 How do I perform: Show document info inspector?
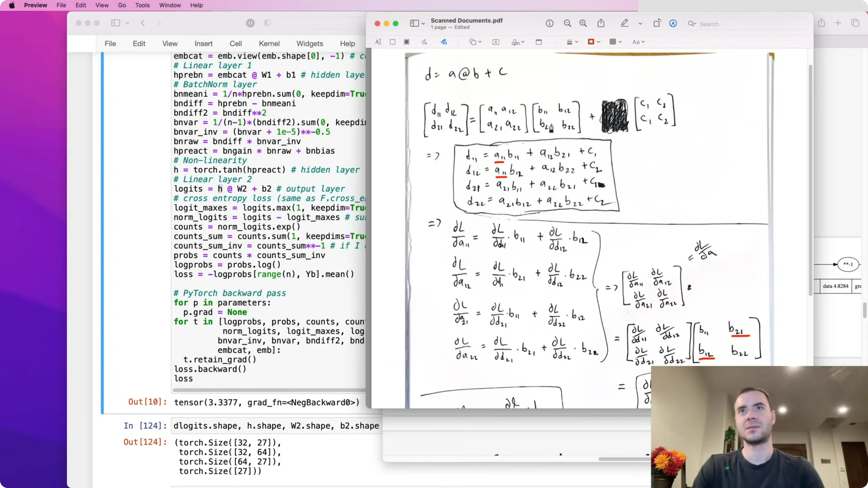click(x=550, y=23)
